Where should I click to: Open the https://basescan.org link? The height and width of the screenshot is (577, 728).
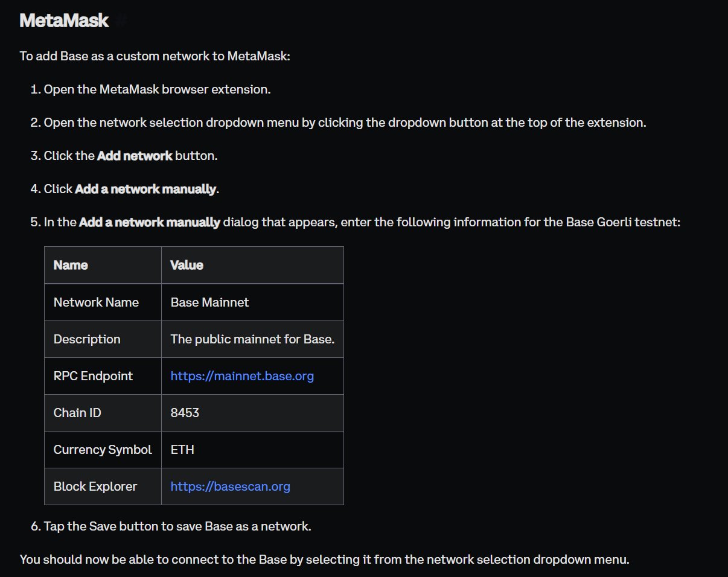231,486
